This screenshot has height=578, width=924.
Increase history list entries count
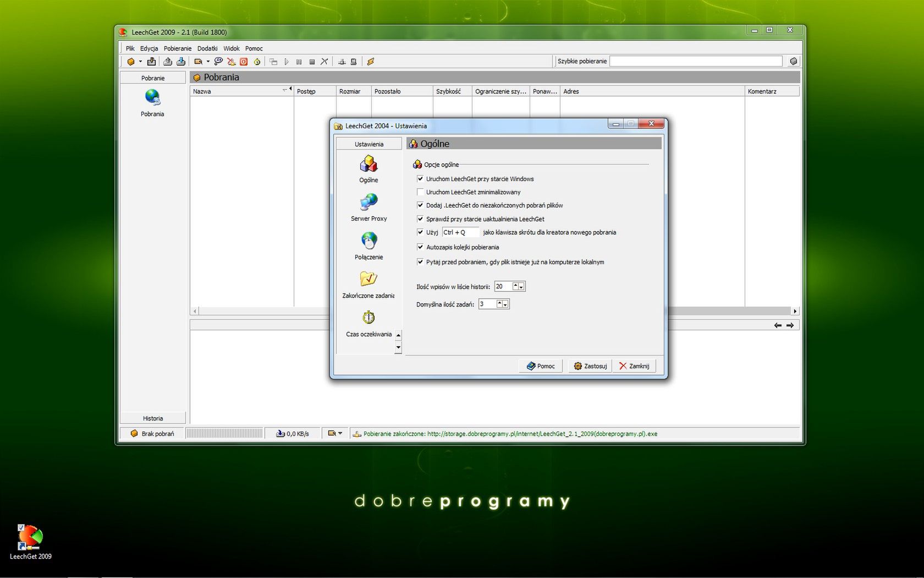tap(515, 285)
